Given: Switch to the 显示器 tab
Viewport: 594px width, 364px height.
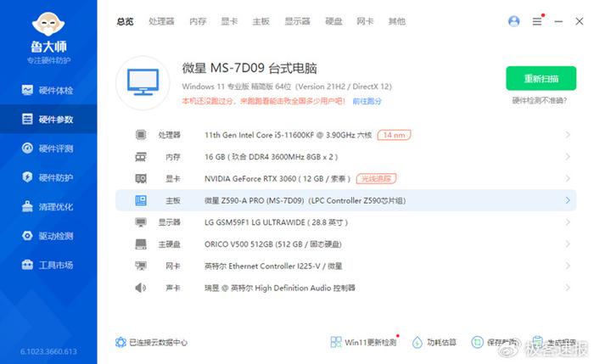Looking at the screenshot, I should click(297, 21).
